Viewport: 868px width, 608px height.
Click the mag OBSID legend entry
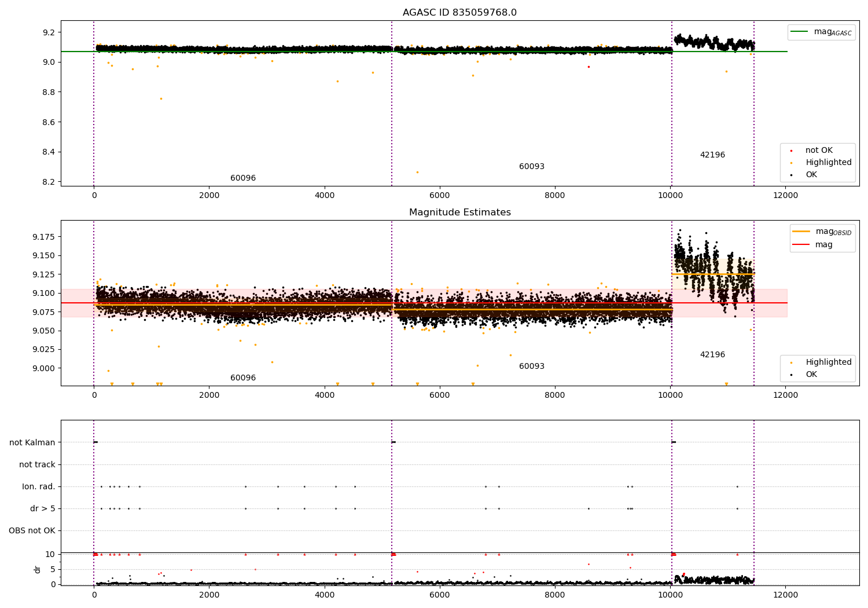click(822, 232)
